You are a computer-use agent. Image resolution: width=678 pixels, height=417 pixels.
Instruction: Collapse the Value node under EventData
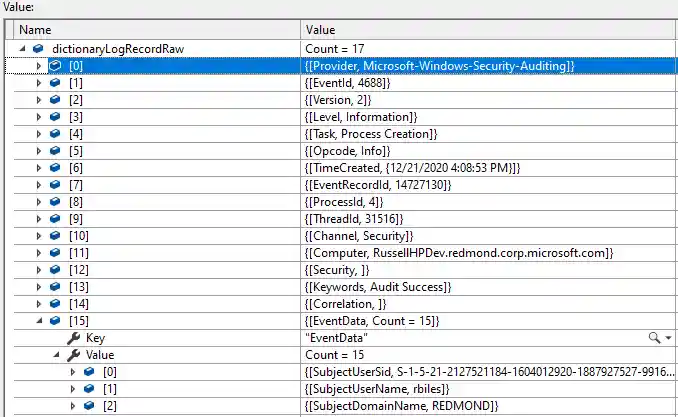click(54, 355)
